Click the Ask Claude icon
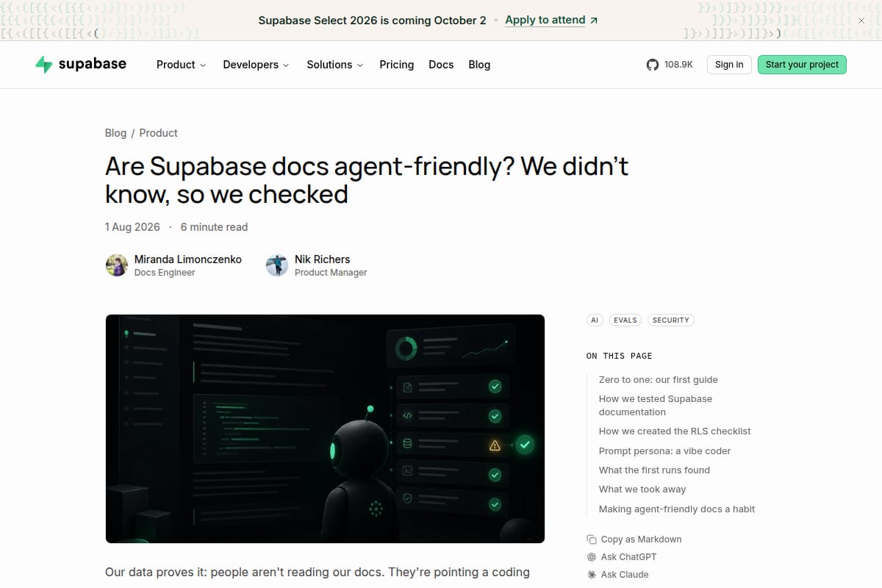 (x=592, y=575)
